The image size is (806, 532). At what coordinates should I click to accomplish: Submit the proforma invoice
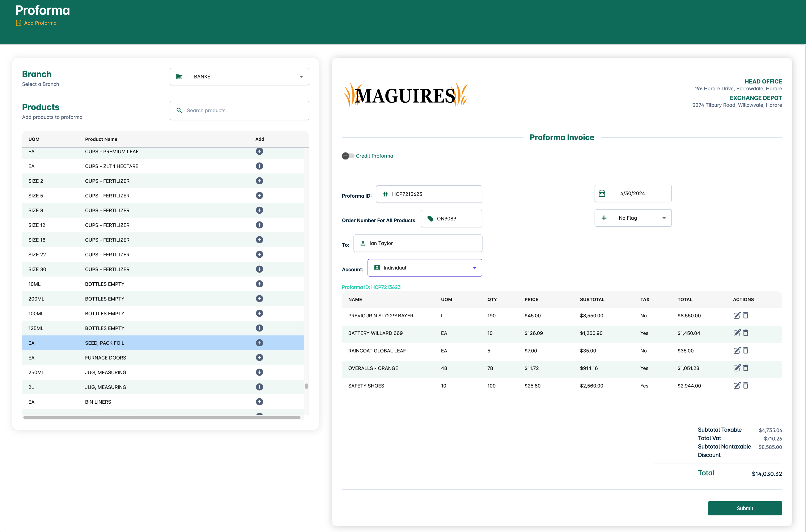(745, 508)
